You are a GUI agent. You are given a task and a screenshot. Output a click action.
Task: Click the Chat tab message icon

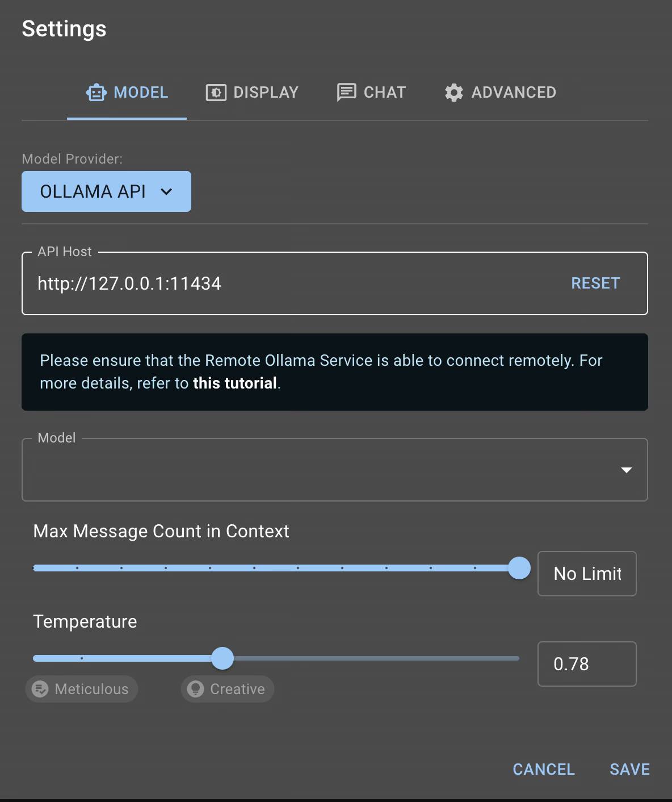(346, 92)
